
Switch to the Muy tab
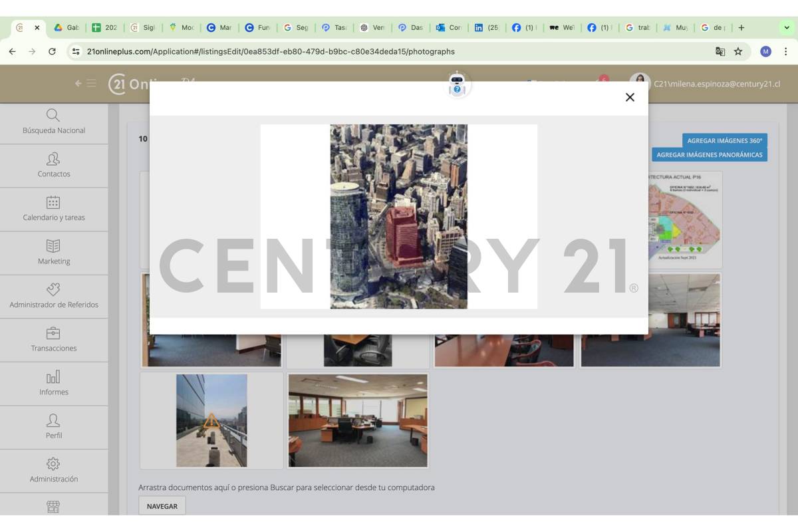[x=676, y=28]
